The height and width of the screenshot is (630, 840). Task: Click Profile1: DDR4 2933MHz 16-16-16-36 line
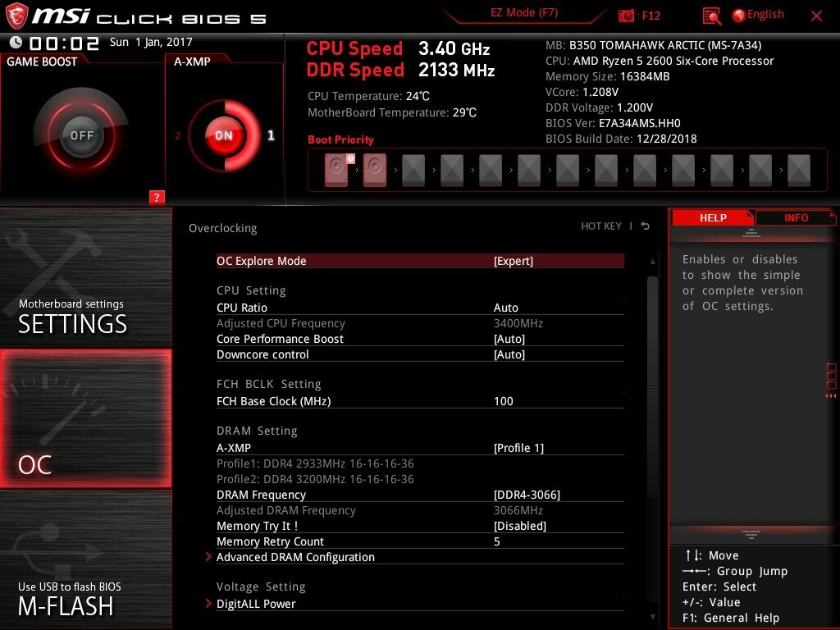315,463
